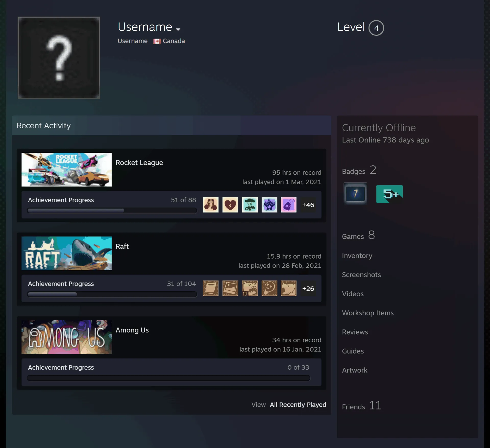This screenshot has width=490, height=448.
Task: Click the purple dog tag achievement icon
Action: (x=288, y=204)
